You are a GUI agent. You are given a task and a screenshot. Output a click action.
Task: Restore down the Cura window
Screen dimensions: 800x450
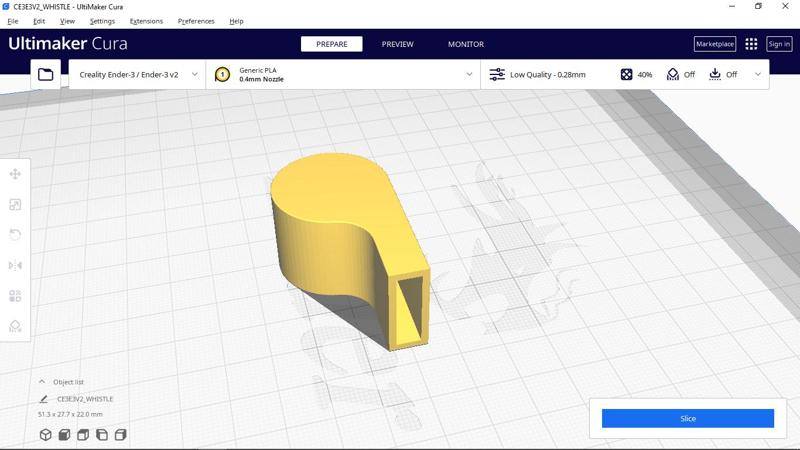[x=758, y=7]
